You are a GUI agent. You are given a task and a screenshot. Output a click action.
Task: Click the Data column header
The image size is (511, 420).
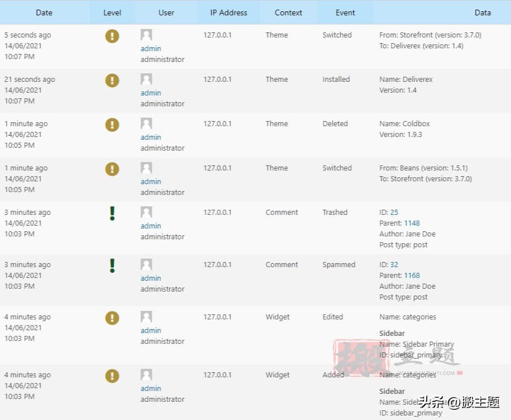482,13
